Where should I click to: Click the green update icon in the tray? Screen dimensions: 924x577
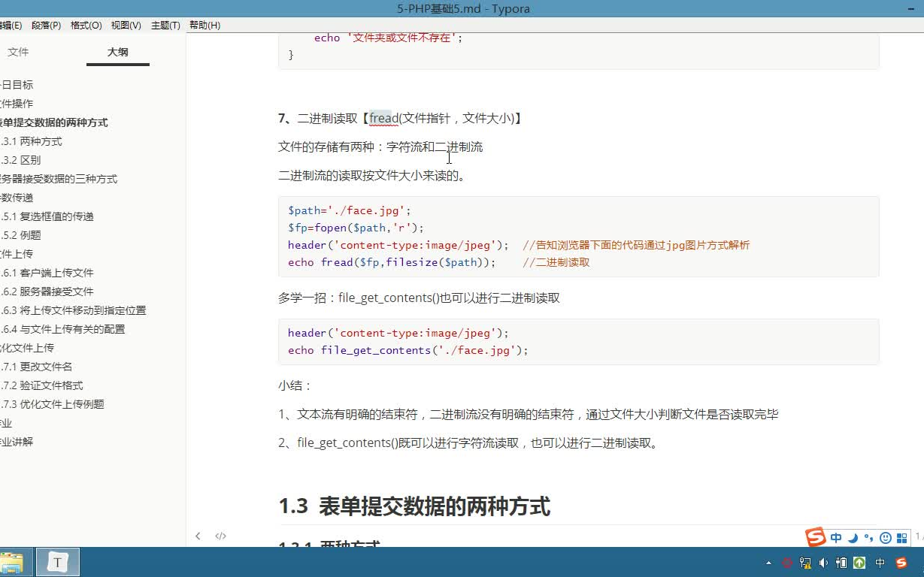click(x=858, y=562)
